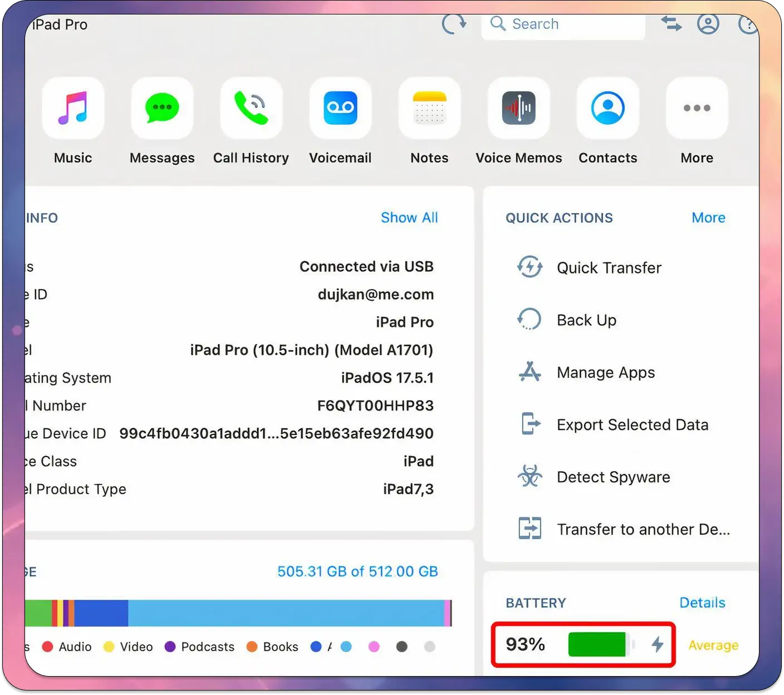Screen dimensions: 784x695
Task: Click in the Search field
Action: point(563,25)
